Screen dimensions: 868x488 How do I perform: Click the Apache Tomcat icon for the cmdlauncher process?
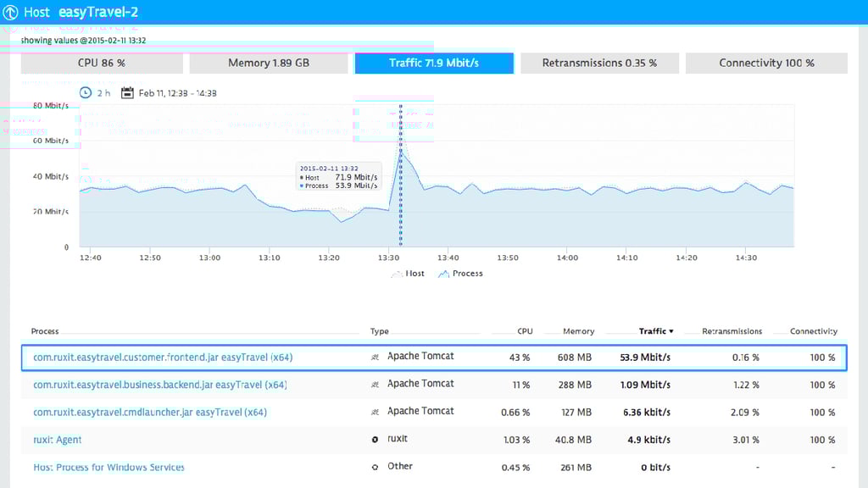tap(374, 413)
